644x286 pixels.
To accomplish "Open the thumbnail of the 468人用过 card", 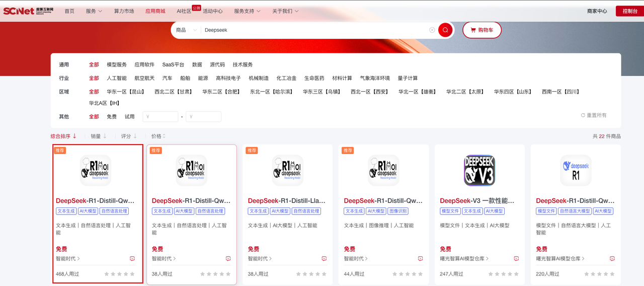I will tap(96, 170).
